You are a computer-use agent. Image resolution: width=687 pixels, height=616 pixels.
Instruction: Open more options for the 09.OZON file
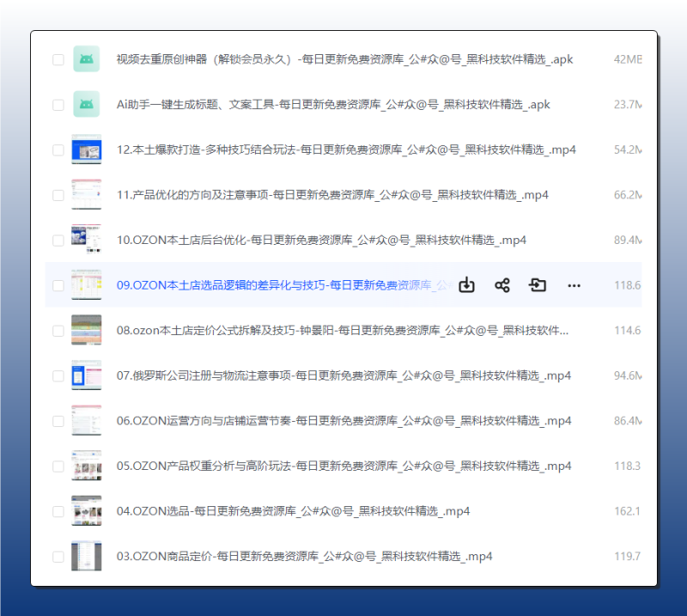(574, 284)
